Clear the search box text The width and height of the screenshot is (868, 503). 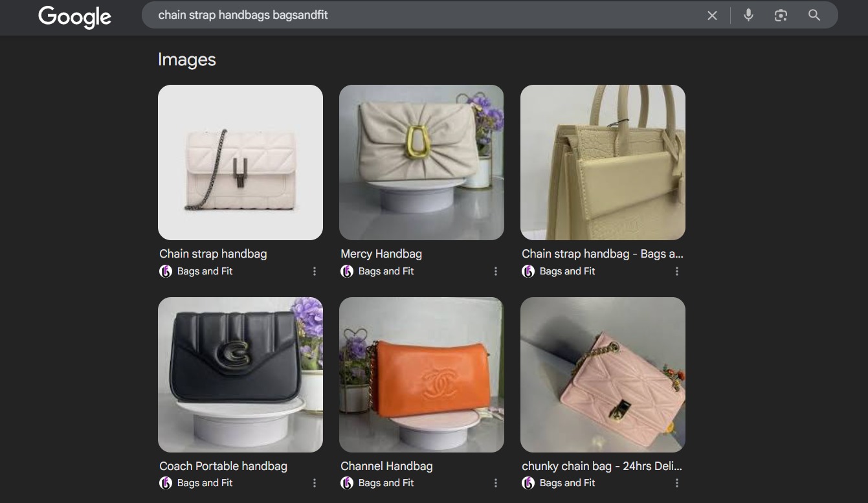coord(712,16)
